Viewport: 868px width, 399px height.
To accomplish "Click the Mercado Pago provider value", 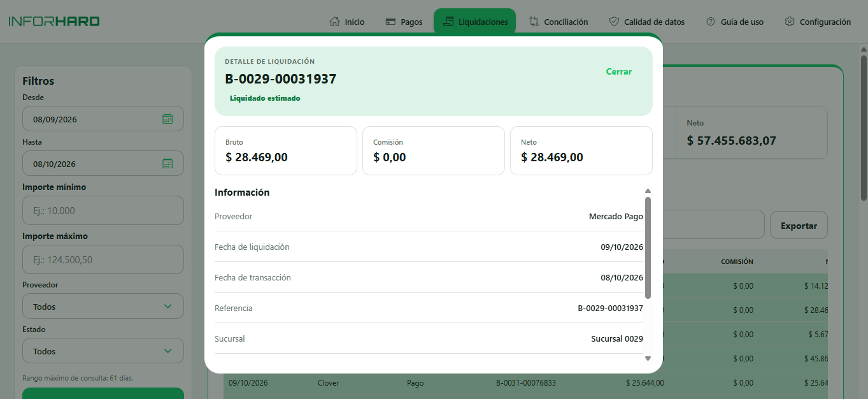I will [616, 217].
